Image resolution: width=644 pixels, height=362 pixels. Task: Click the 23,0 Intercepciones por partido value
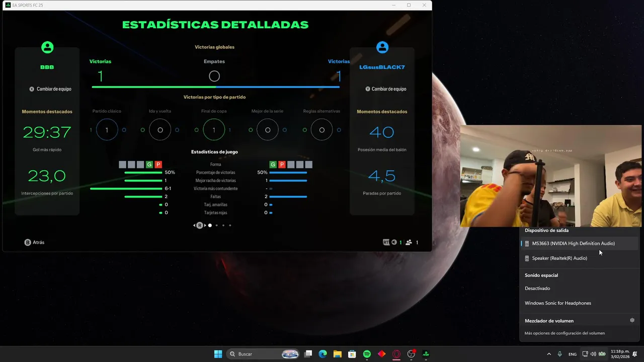click(x=47, y=176)
